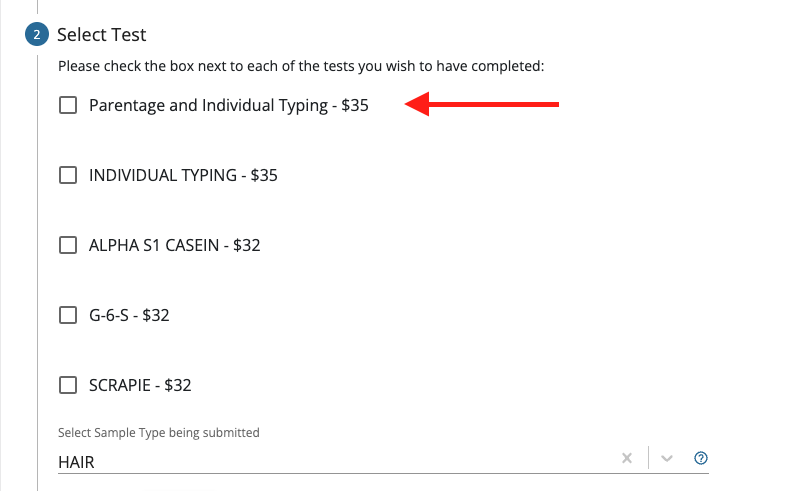The height and width of the screenshot is (491, 807).
Task: Expand the sample type dropdown chevron
Action: 667,458
